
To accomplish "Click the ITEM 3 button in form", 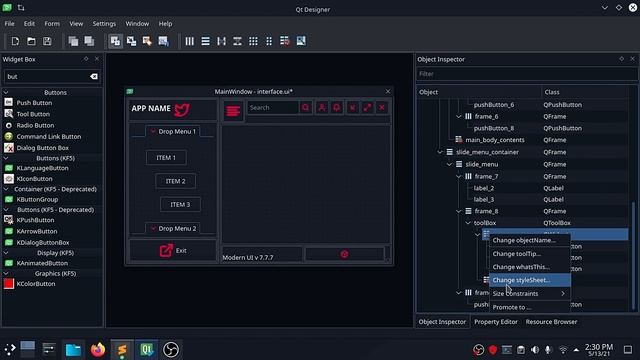I will click(x=180, y=204).
